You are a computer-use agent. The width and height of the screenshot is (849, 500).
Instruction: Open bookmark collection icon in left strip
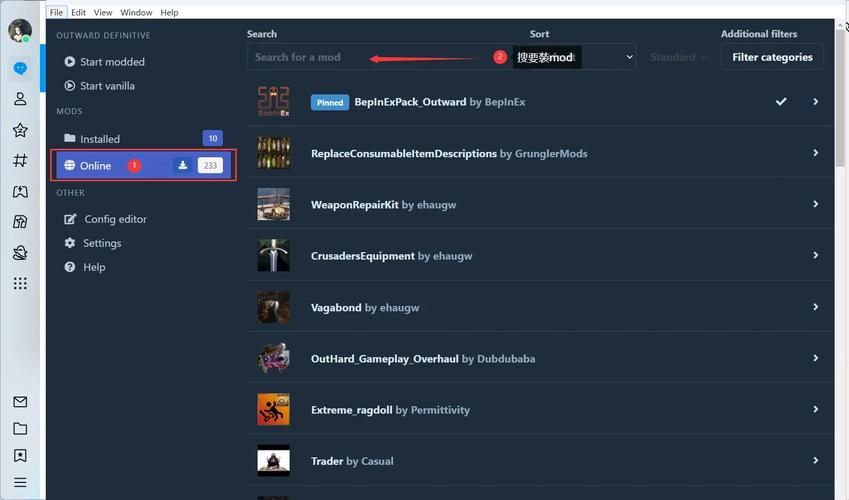20,456
